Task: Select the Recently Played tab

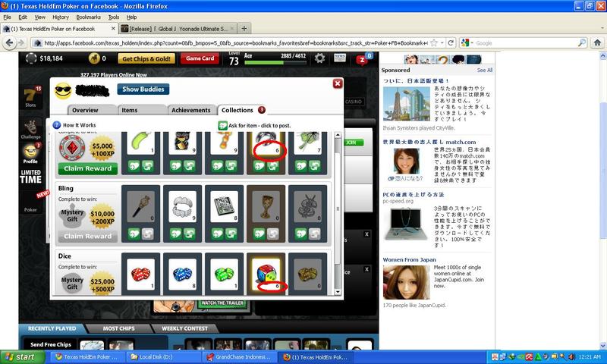Action: click(52, 328)
